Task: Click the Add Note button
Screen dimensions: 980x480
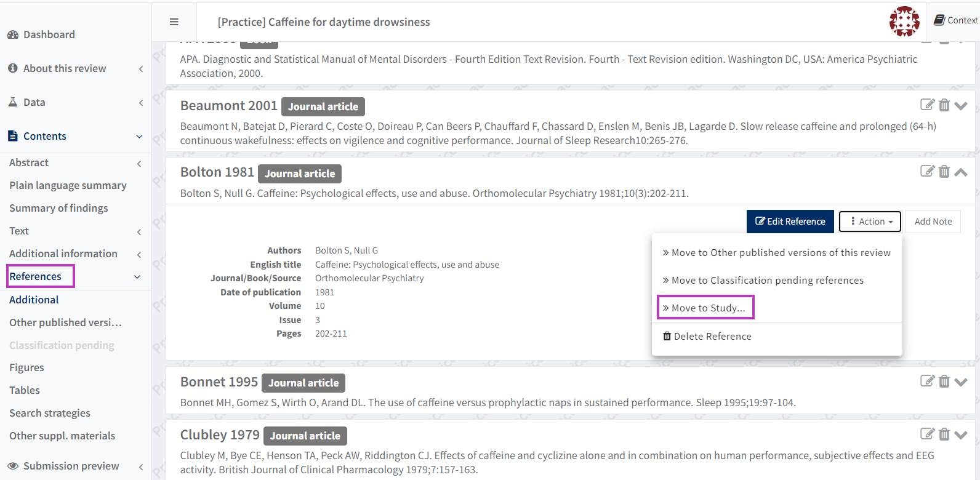Action: pyautogui.click(x=933, y=222)
